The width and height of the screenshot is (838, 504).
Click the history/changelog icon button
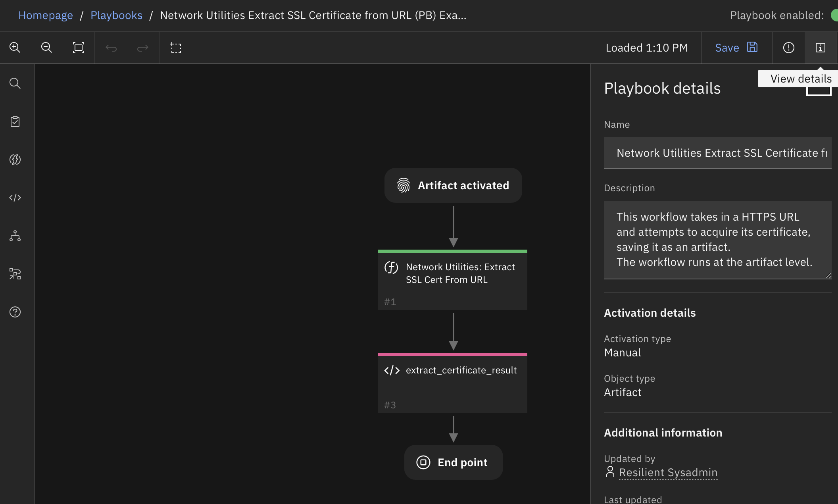(789, 47)
